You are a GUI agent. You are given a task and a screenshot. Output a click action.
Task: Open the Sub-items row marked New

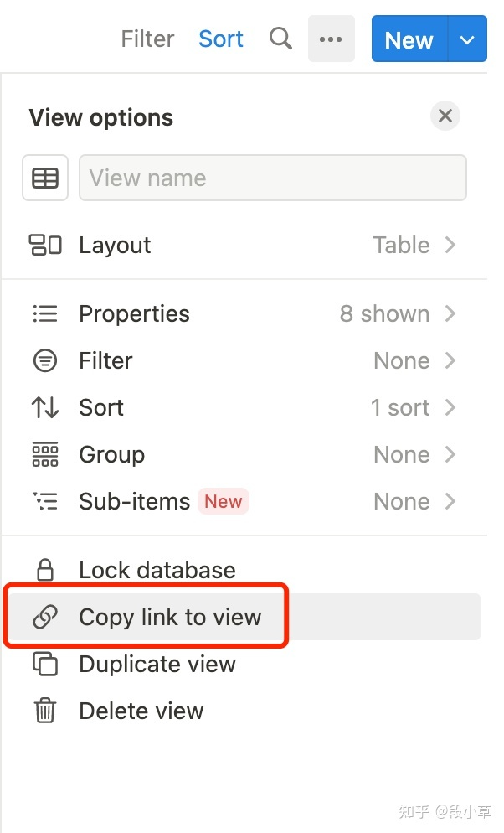[244, 501]
